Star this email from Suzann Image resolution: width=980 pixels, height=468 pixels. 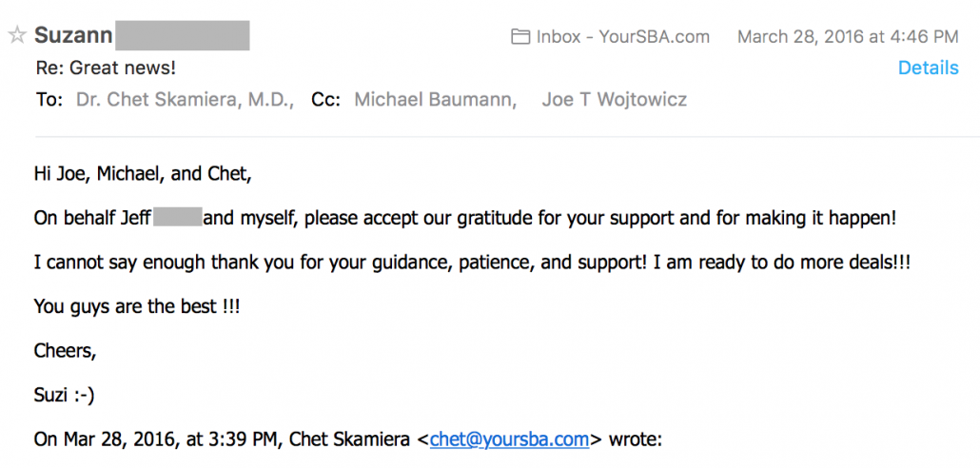pos(16,36)
